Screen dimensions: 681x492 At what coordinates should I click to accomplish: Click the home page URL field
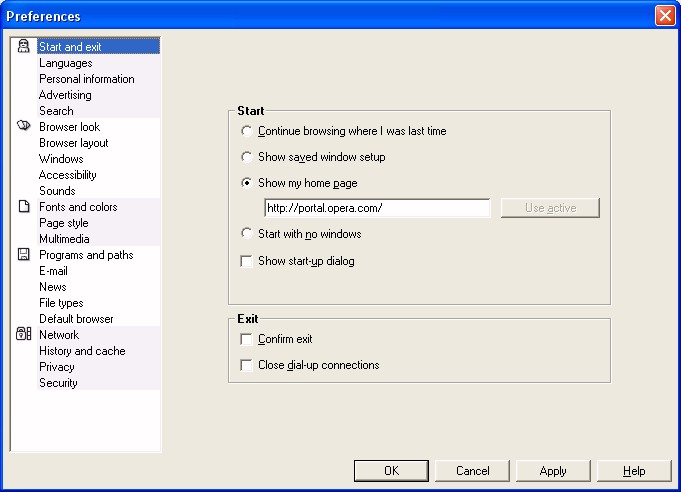pos(377,208)
